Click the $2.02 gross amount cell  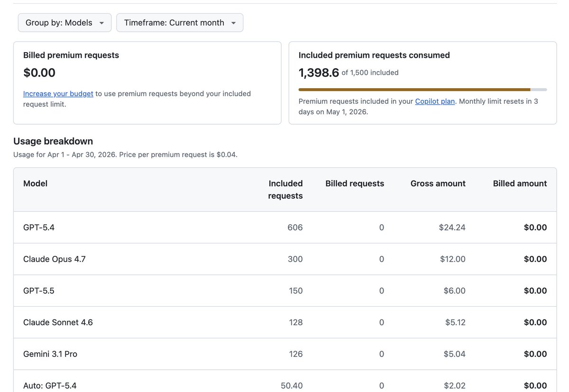(455, 386)
